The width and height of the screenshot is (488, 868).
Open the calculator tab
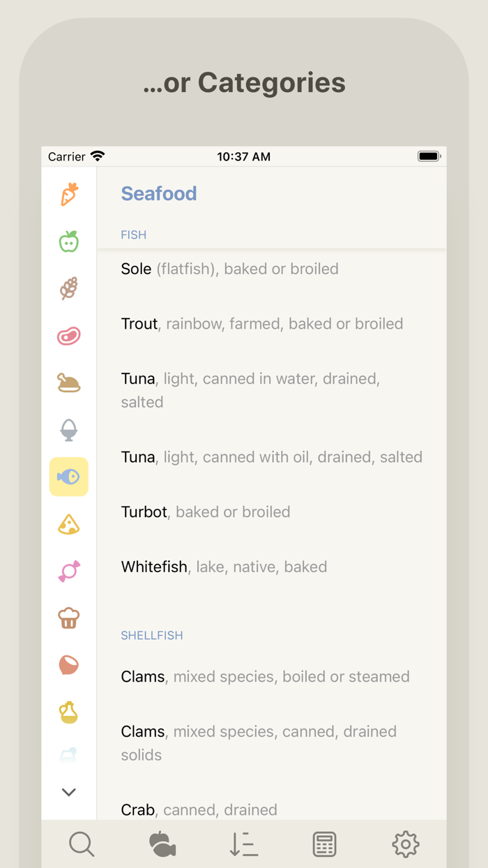(x=325, y=844)
